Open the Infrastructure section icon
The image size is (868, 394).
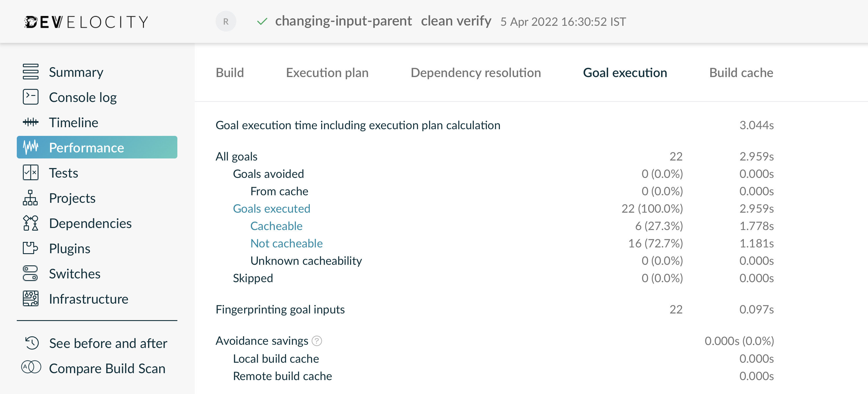tap(31, 298)
